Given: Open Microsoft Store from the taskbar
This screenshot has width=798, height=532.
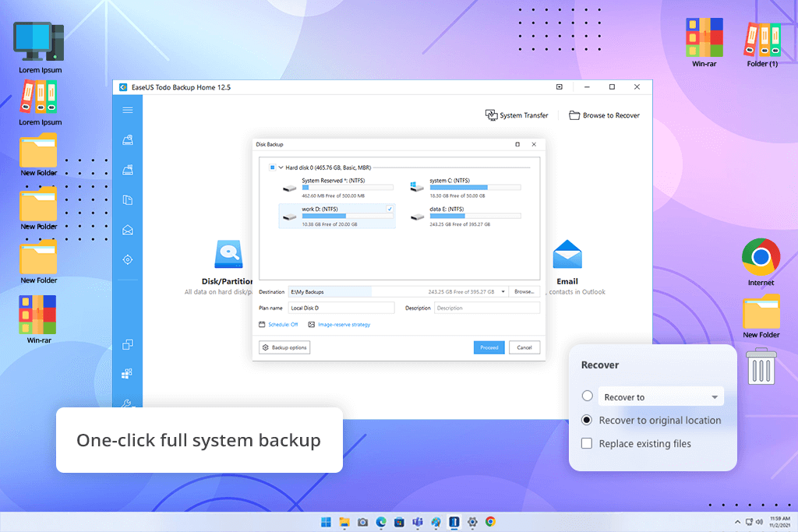Looking at the screenshot, I should click(x=400, y=522).
